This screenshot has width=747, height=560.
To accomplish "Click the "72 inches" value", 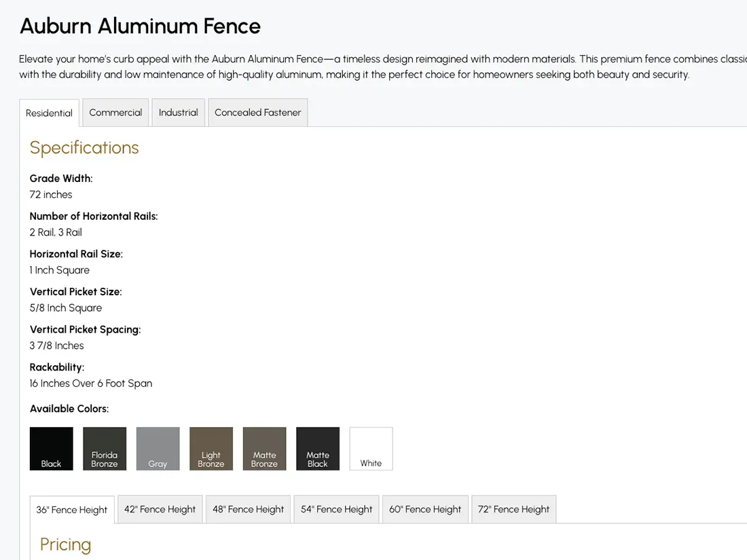I will point(51,195).
